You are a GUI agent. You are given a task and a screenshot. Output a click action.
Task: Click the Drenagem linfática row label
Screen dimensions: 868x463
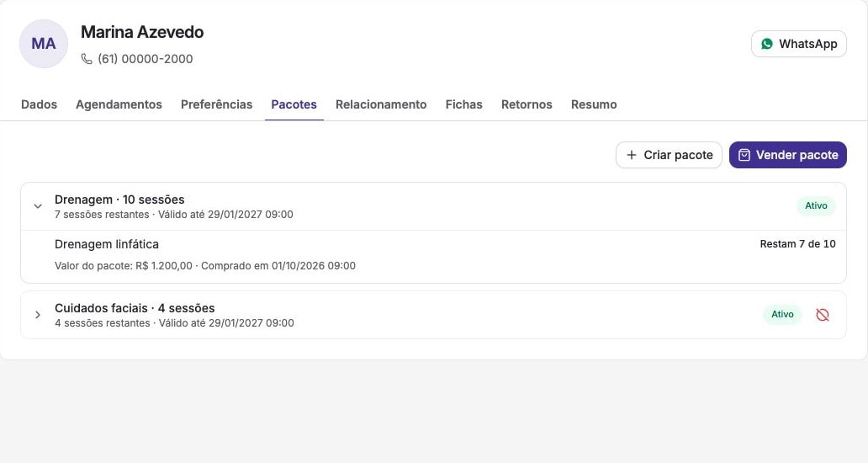[107, 244]
